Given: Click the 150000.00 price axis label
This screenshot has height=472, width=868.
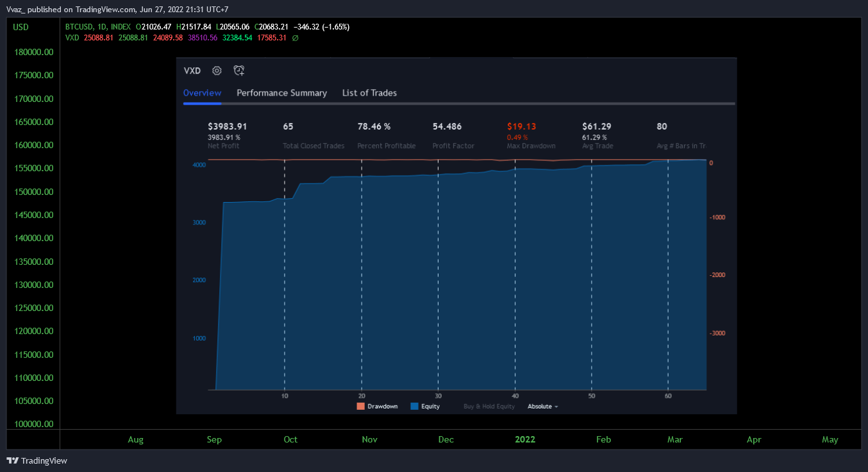Looking at the screenshot, I should [33, 192].
